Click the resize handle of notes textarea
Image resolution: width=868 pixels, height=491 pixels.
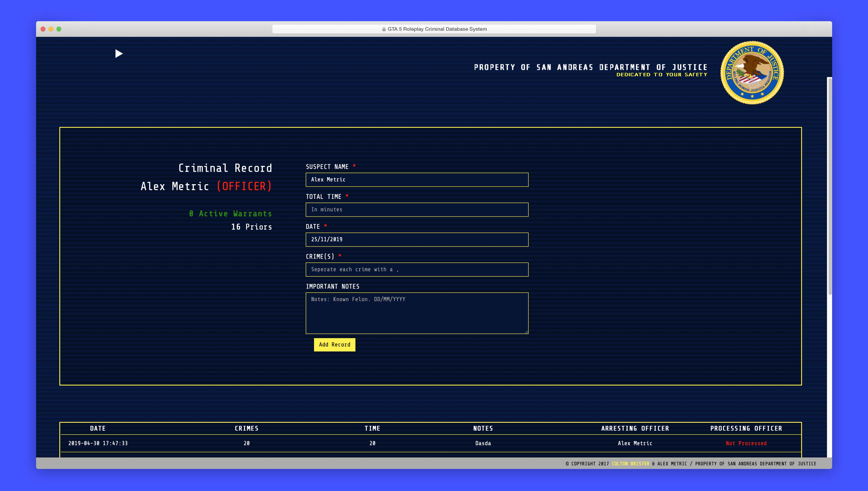[526, 332]
